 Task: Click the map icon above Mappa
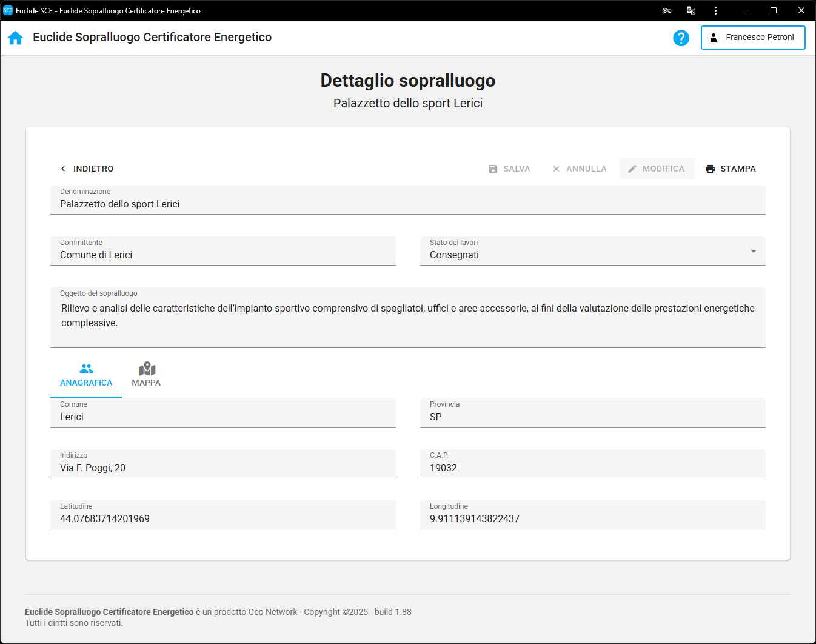(147, 369)
